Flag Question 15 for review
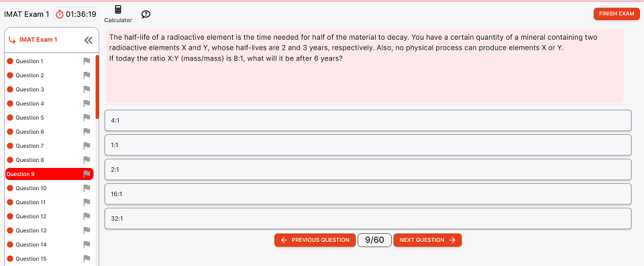The width and height of the screenshot is (644, 266). 87,259
